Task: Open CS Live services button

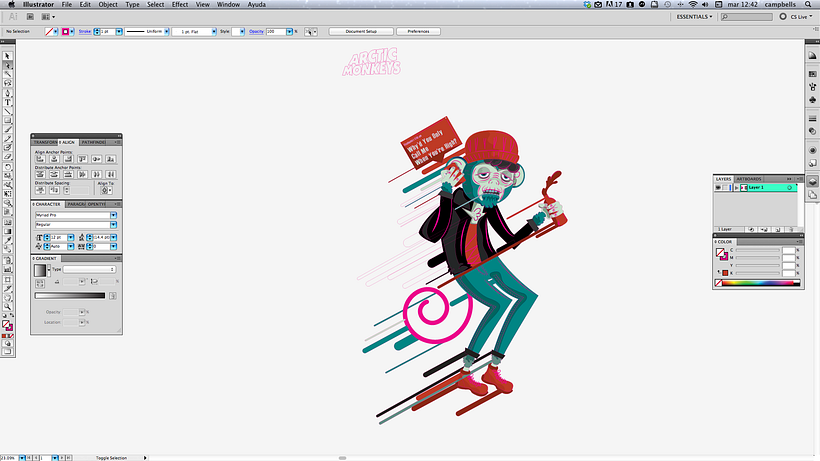Action: (x=796, y=17)
